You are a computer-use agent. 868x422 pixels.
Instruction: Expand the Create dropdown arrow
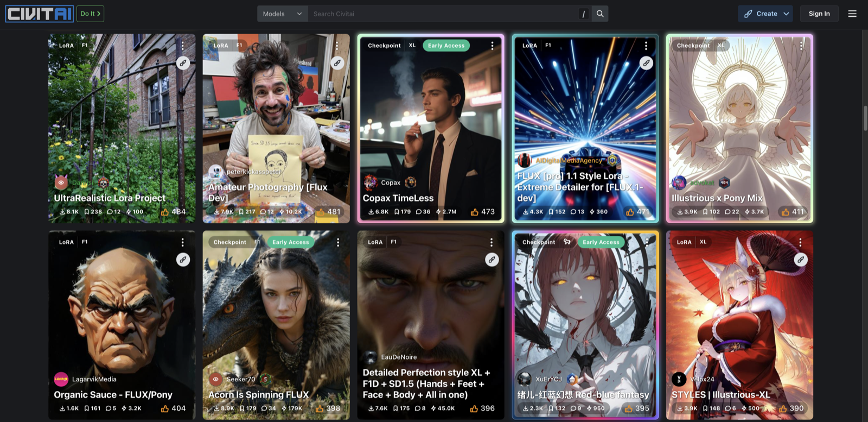coord(786,14)
